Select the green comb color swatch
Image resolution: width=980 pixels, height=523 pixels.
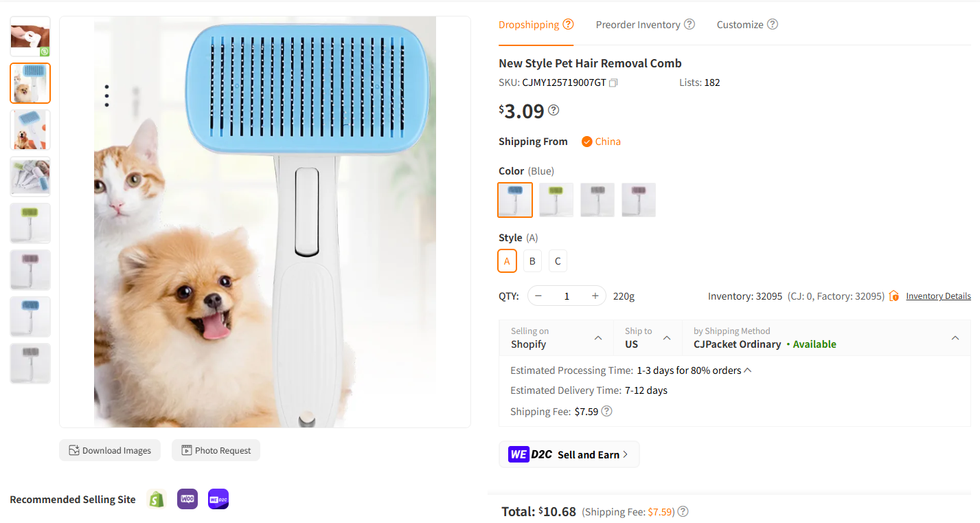(556, 199)
